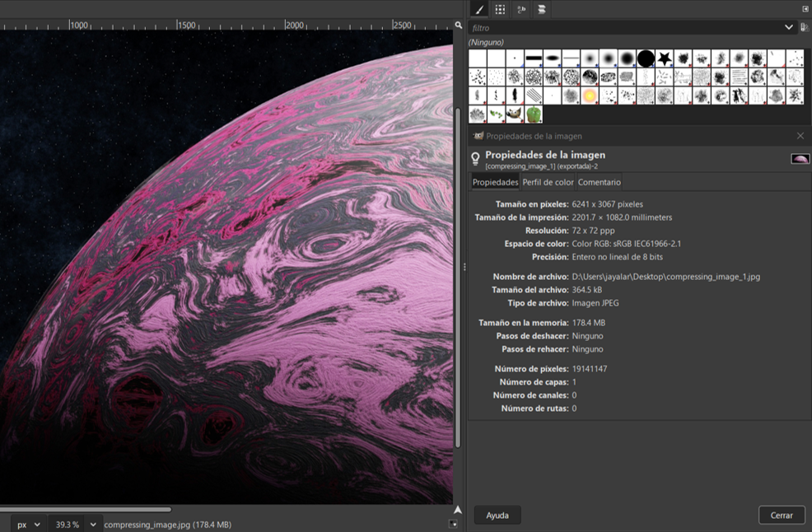Select the horizontal scribbled lines texture brush
812x532 pixels.
(739, 77)
